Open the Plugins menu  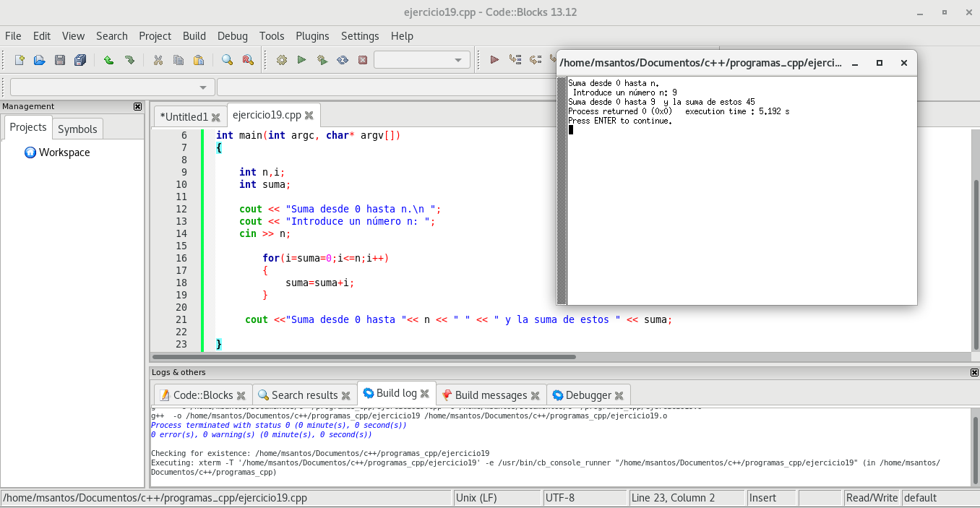[x=312, y=36]
